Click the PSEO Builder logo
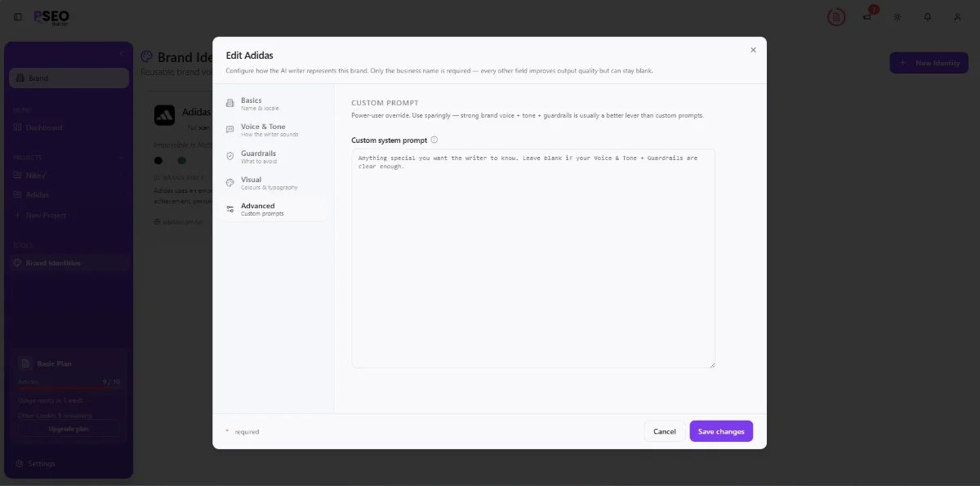 pyautogui.click(x=52, y=16)
